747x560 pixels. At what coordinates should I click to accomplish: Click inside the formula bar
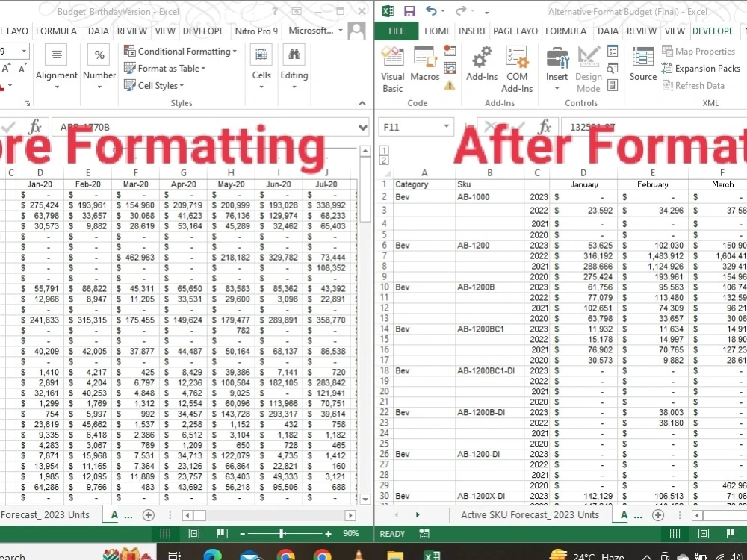[x=650, y=126]
